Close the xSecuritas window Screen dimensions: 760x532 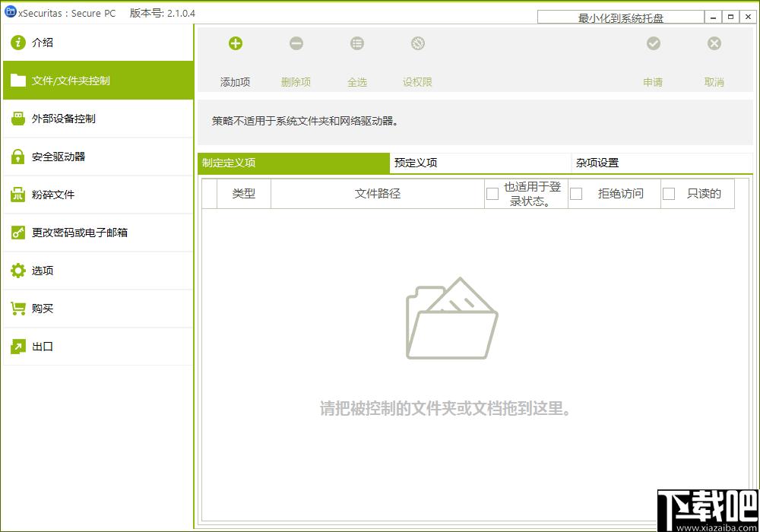click(x=749, y=17)
